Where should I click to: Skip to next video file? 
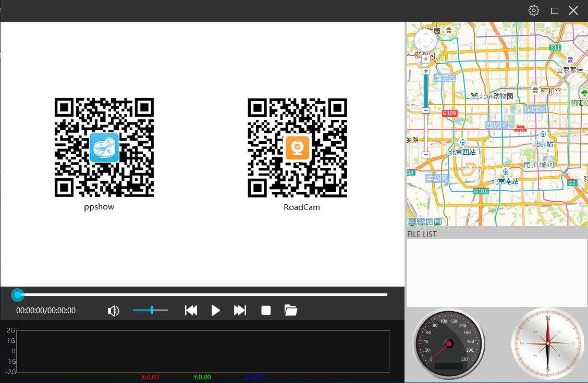point(240,311)
